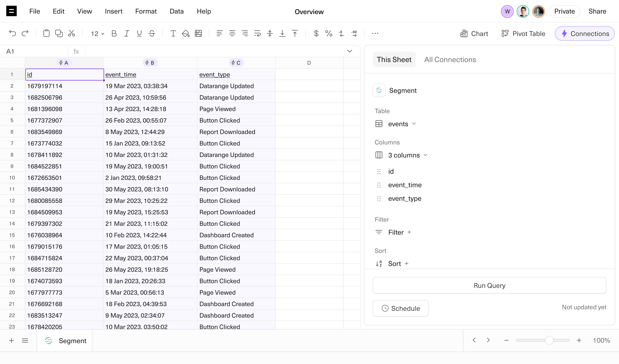Expand the 3 columns dropdown
The width and height of the screenshot is (619, 364).
tap(407, 155)
